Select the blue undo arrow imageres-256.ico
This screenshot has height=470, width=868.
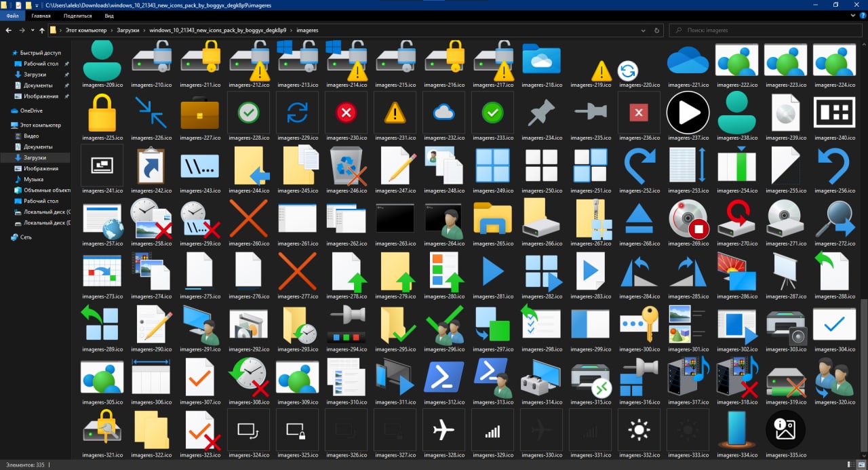click(x=835, y=165)
